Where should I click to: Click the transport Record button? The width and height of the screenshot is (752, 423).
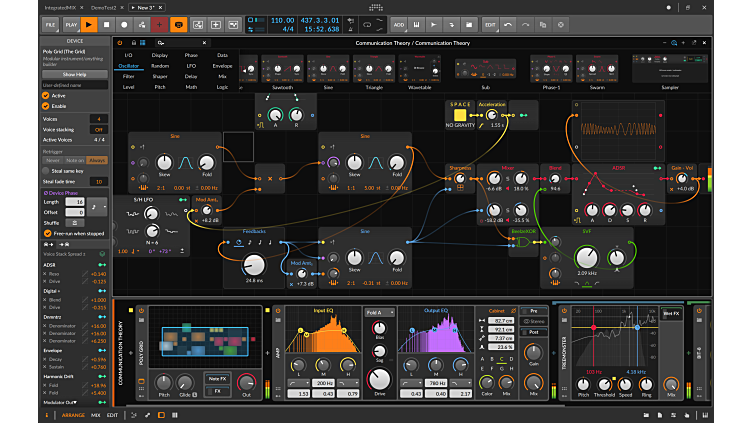pyautogui.click(x=124, y=25)
